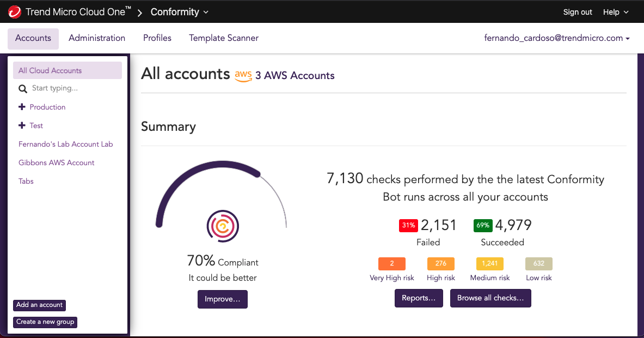Viewport: 644px width, 338px height.
Task: Click the AWS logo beside All accounts
Action: click(243, 76)
